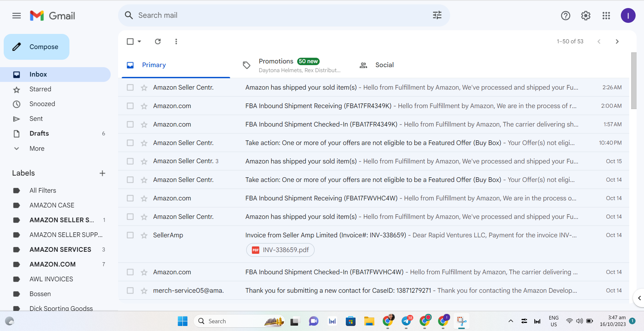Open the Settings gear icon
The image size is (644, 331).
(586, 15)
